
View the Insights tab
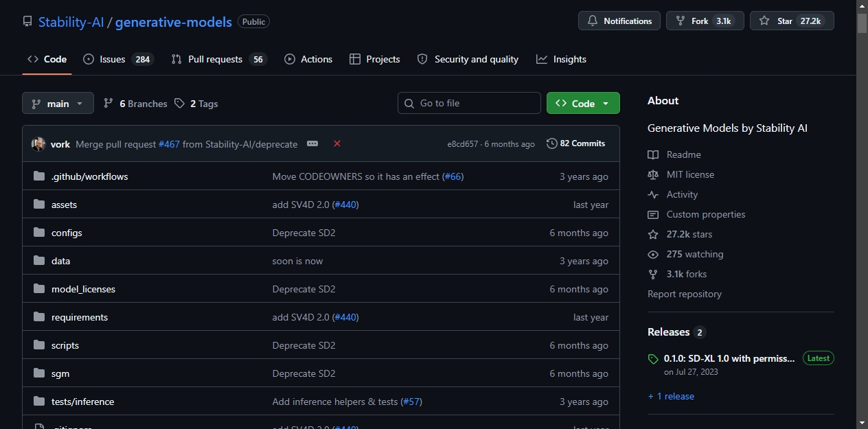561,59
